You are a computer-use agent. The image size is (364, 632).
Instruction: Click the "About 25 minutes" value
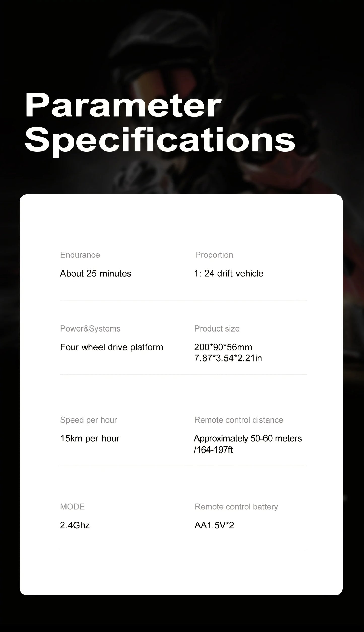96,274
